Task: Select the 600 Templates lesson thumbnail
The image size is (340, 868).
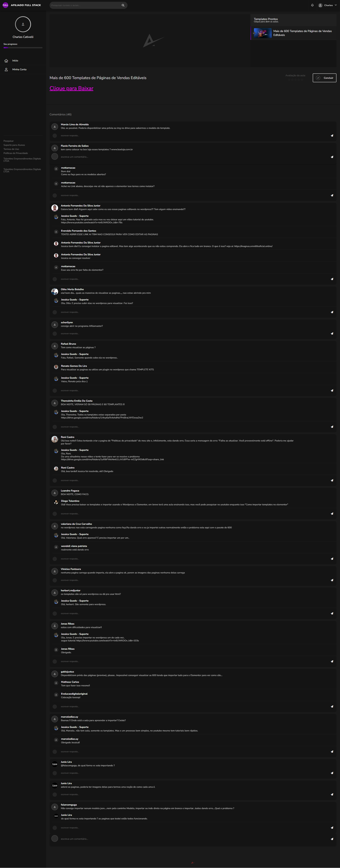Action: tap(262, 33)
